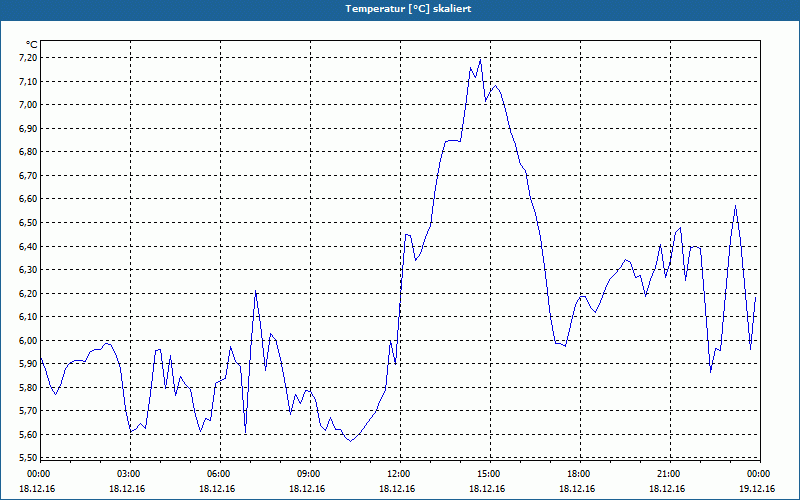The width and height of the screenshot is (800, 500).
Task: Click the y-axis value '5,80'
Action: pyautogui.click(x=29, y=388)
